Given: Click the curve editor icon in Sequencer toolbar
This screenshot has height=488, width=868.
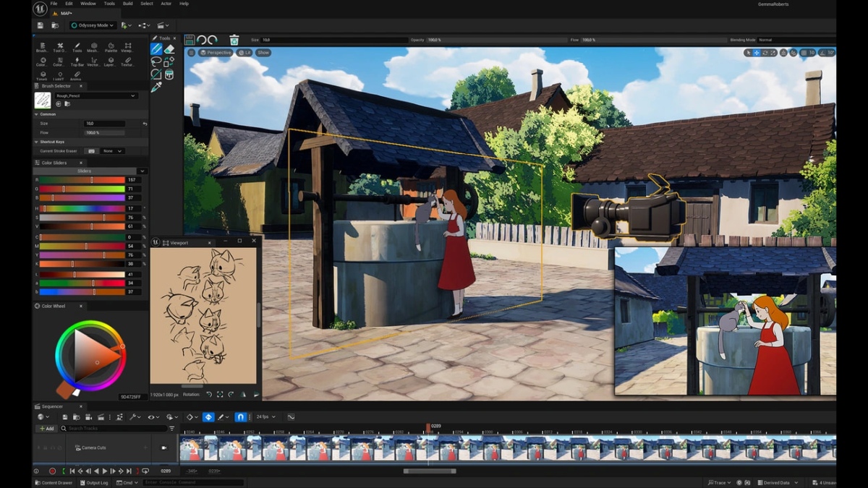Looking at the screenshot, I should (291, 417).
